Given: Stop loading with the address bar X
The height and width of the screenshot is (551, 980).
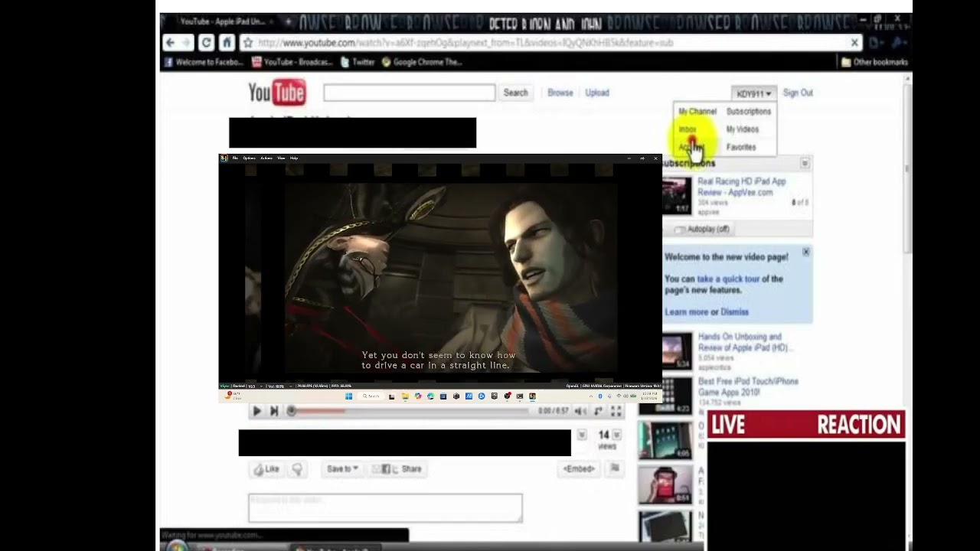Looking at the screenshot, I should click(854, 43).
